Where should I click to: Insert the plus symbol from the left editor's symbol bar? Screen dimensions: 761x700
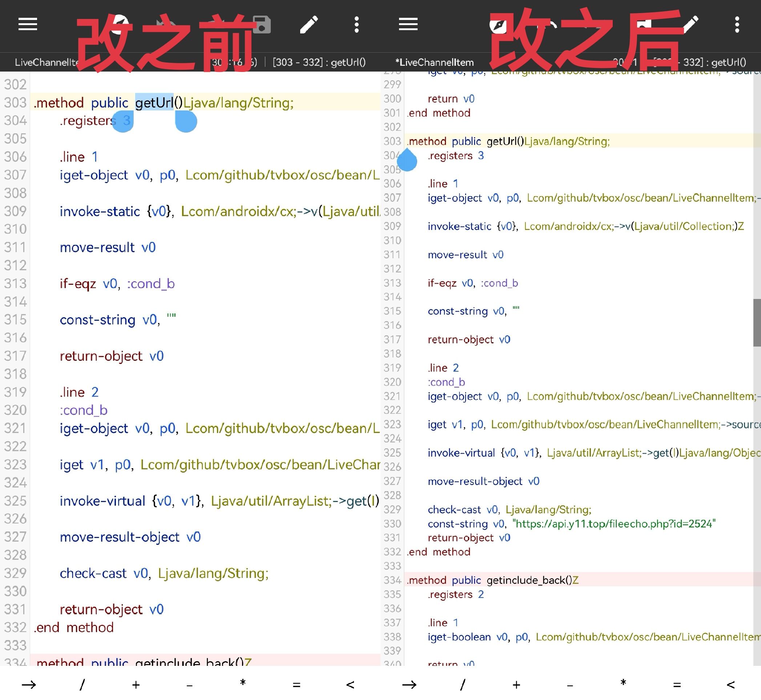click(136, 684)
